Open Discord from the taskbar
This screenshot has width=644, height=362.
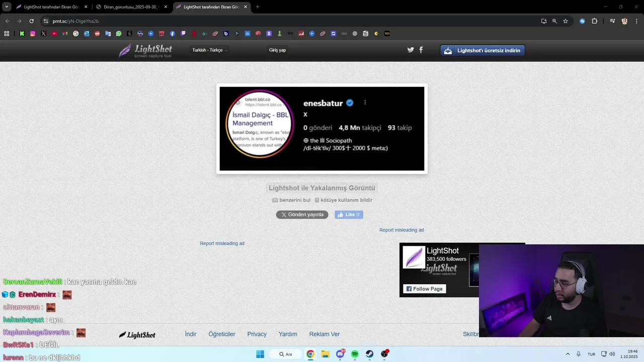(340, 354)
